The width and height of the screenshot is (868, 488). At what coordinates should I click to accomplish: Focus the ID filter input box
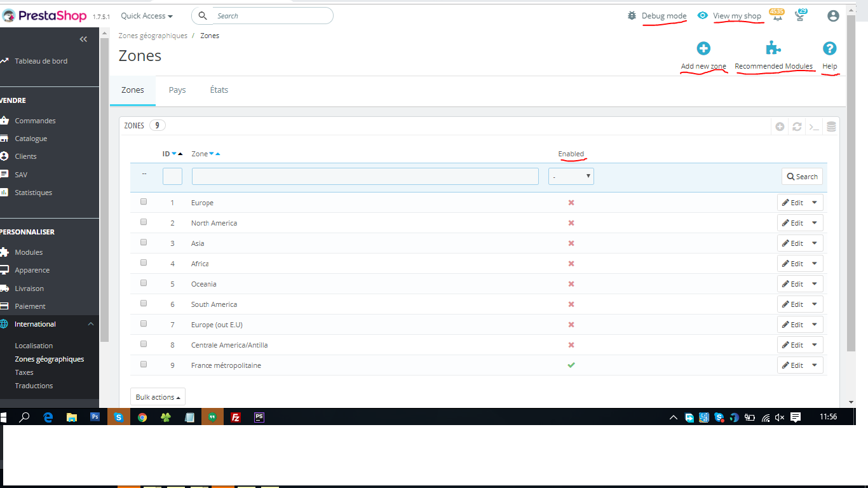tap(172, 176)
